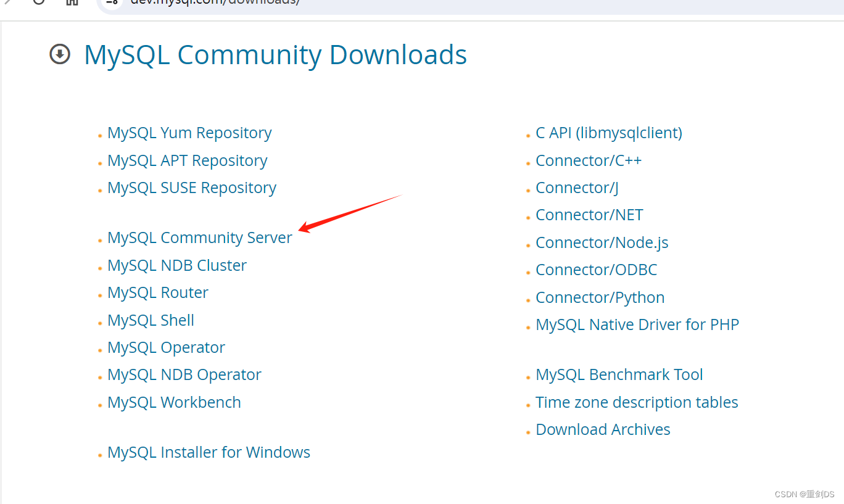Open MySQL Community Server link
This screenshot has width=844, height=504.
coord(200,238)
